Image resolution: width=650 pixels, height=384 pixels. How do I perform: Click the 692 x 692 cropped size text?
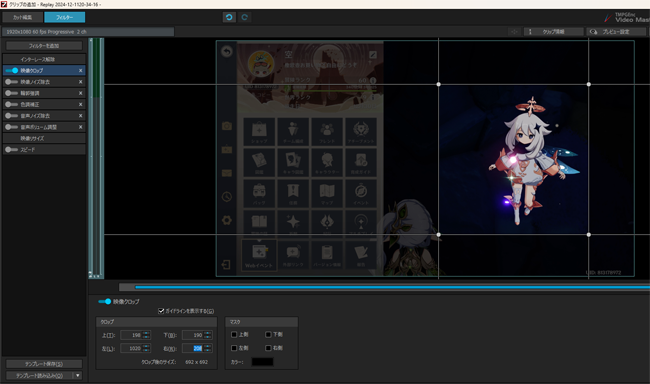tap(196, 362)
